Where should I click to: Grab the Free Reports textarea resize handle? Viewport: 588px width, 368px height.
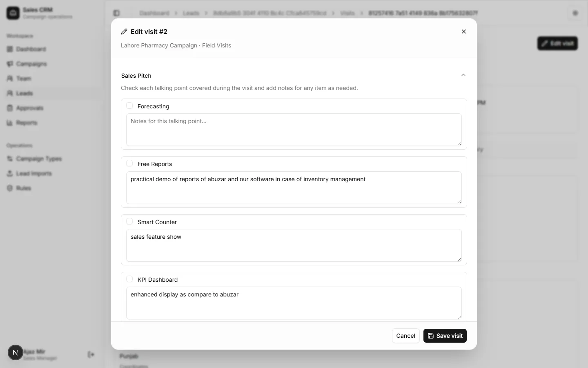[459, 202]
